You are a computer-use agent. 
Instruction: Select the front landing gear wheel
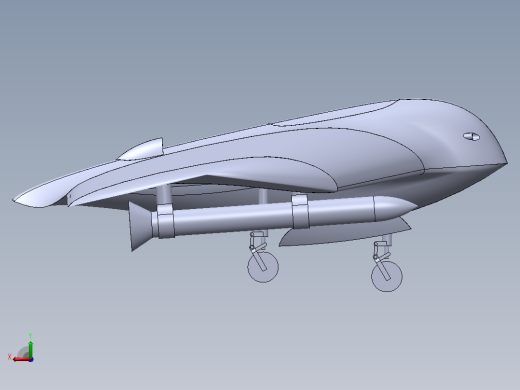pyautogui.click(x=387, y=277)
